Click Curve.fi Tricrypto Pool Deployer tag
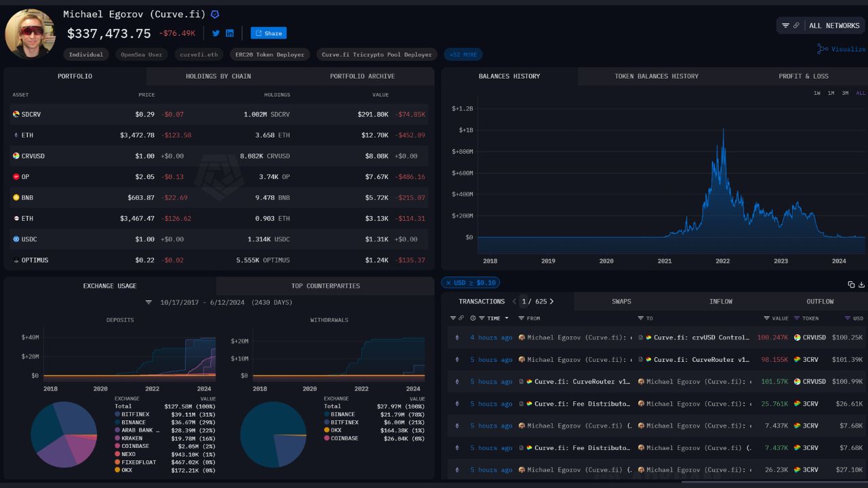868x488 pixels. tap(377, 54)
